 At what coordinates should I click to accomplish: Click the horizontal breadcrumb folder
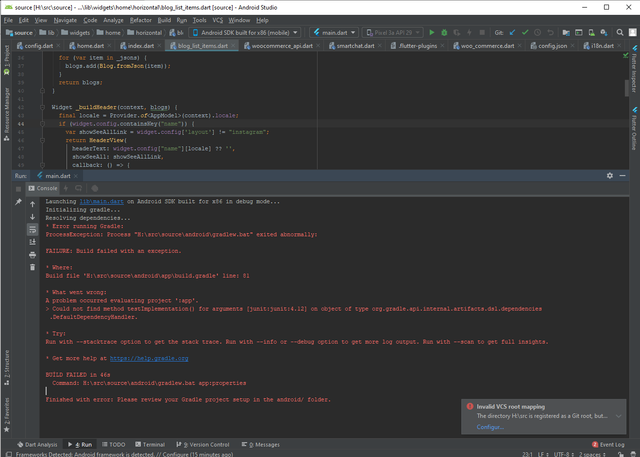[x=144, y=33]
